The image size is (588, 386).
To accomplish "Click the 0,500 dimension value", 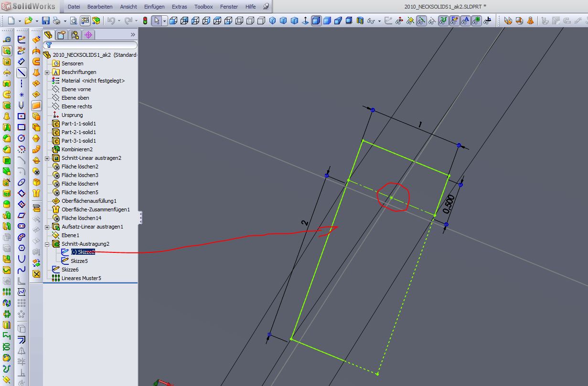I will click(449, 204).
